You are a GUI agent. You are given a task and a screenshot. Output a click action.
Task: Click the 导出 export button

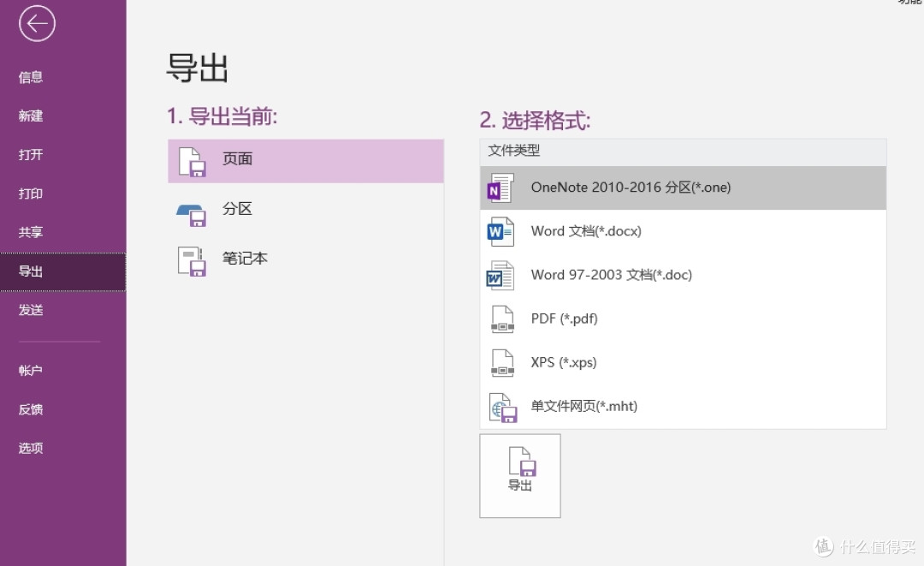[520, 475]
